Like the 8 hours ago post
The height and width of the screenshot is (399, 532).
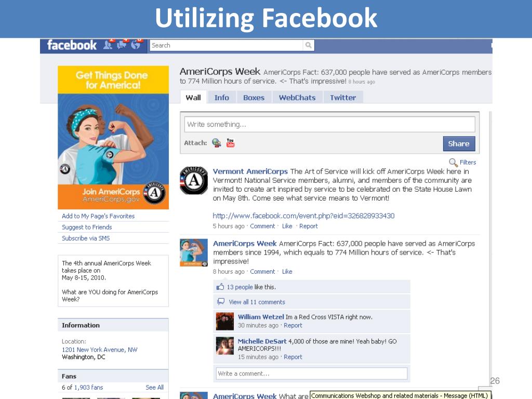287,272
